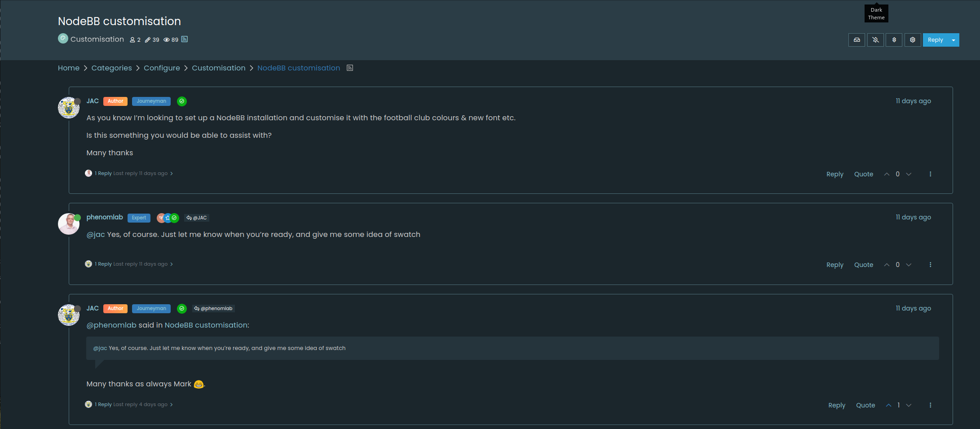This screenshot has height=429, width=980.
Task: Click the @phenomlab mention link in quoted reply
Action: click(111, 325)
